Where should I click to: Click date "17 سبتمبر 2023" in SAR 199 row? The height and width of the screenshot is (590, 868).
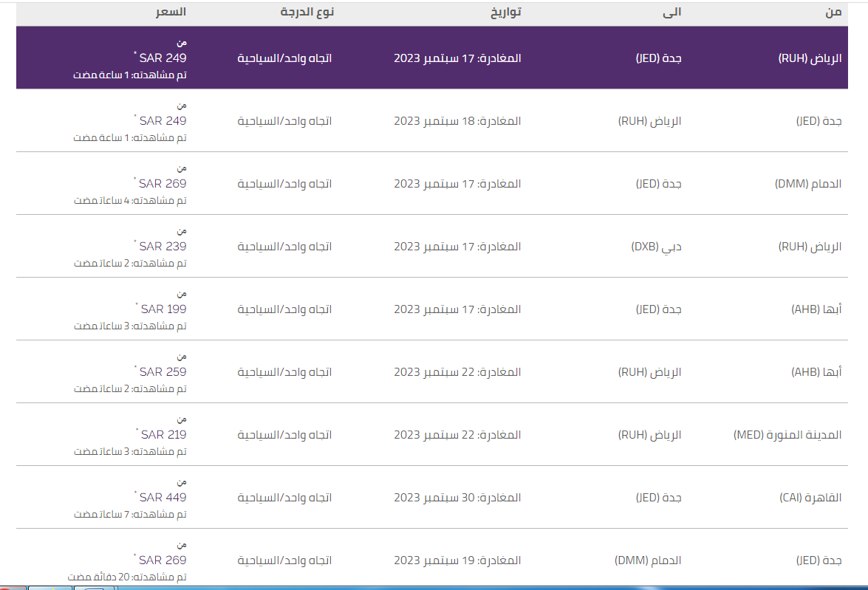[434, 309]
